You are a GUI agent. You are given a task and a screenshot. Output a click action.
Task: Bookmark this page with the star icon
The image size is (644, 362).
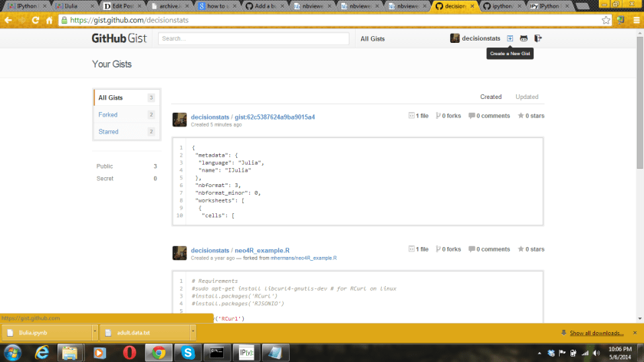(x=606, y=20)
